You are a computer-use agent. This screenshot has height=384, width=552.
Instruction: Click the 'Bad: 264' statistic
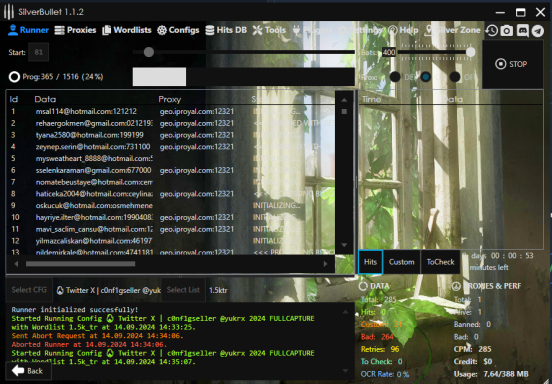377,337
